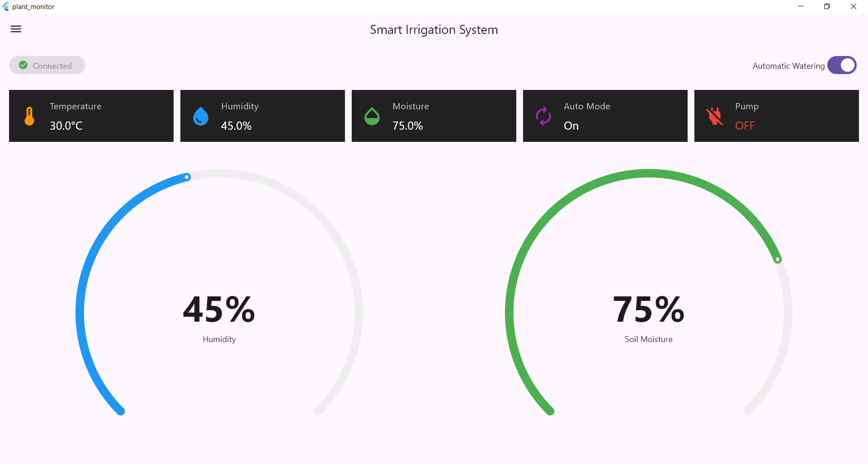
Task: Click the orange thermometer icon
Action: [x=29, y=116]
